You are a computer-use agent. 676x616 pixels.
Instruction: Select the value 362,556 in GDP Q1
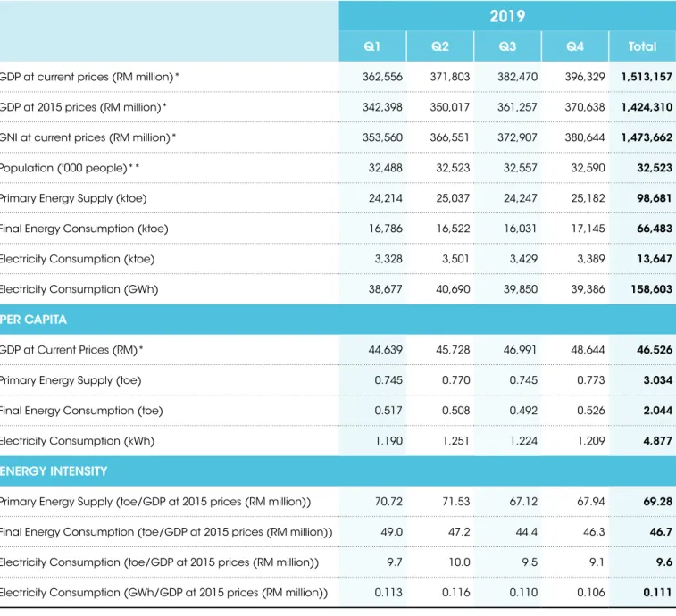(382, 77)
